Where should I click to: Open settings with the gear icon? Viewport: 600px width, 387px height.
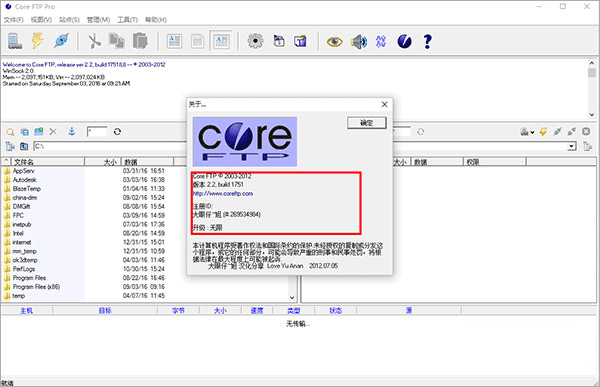tap(255, 41)
